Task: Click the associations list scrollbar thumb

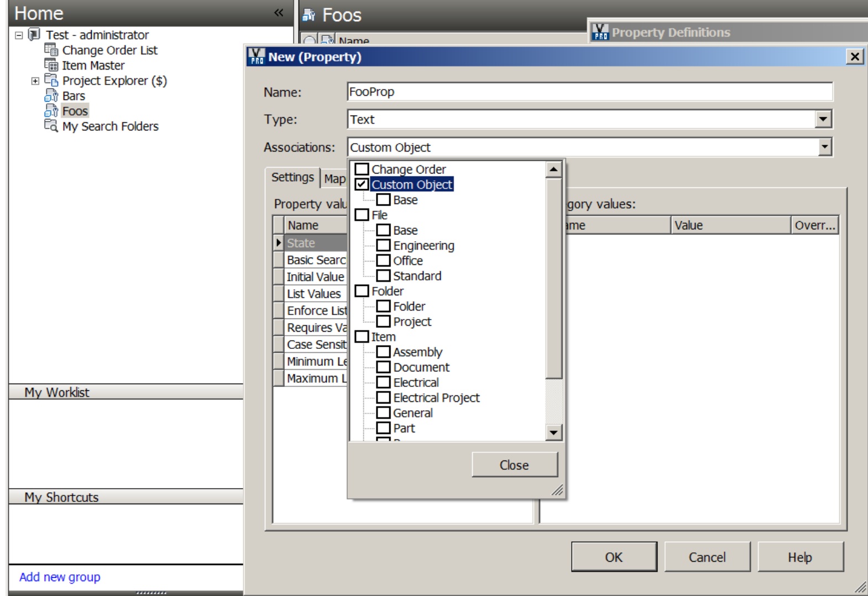Action: click(553, 278)
